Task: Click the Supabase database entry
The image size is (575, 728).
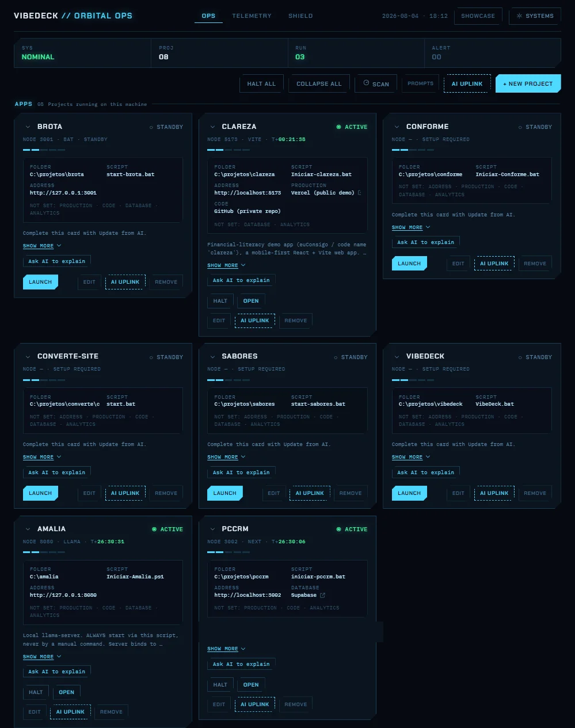Action: click(x=304, y=595)
